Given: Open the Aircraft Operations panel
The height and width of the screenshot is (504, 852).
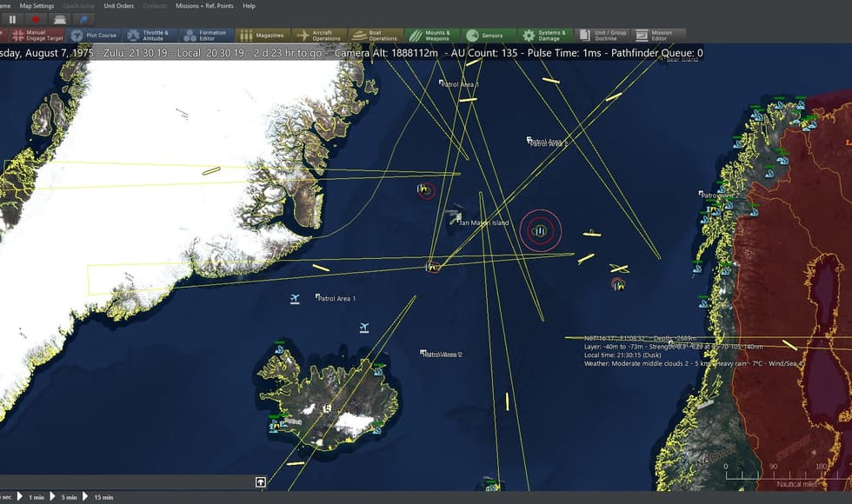Looking at the screenshot, I should (x=320, y=36).
